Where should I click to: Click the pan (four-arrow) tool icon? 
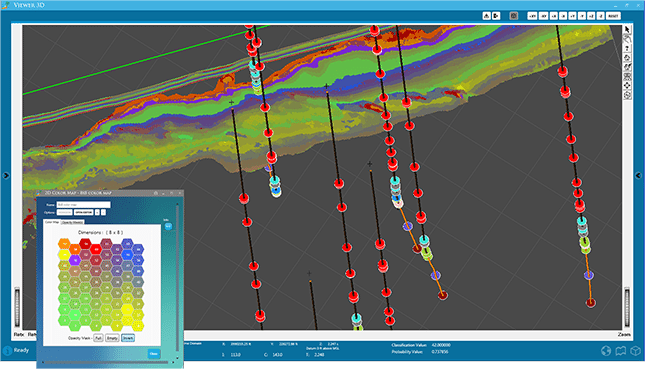(627, 86)
